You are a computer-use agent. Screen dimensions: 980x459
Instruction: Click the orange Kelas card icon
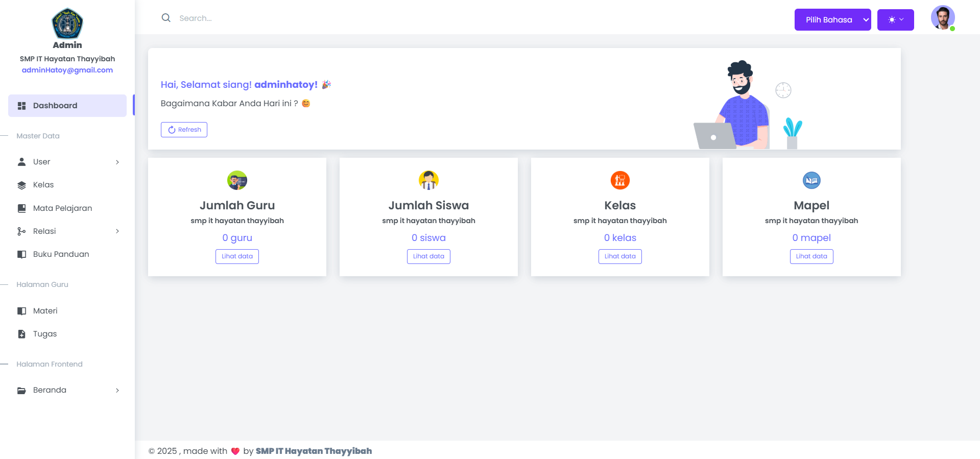pyautogui.click(x=620, y=180)
